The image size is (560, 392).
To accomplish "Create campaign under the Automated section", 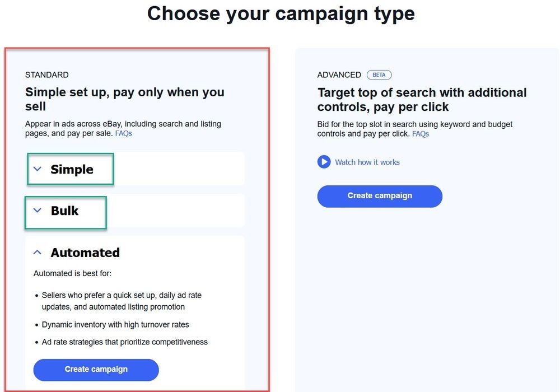I will pyautogui.click(x=96, y=370).
